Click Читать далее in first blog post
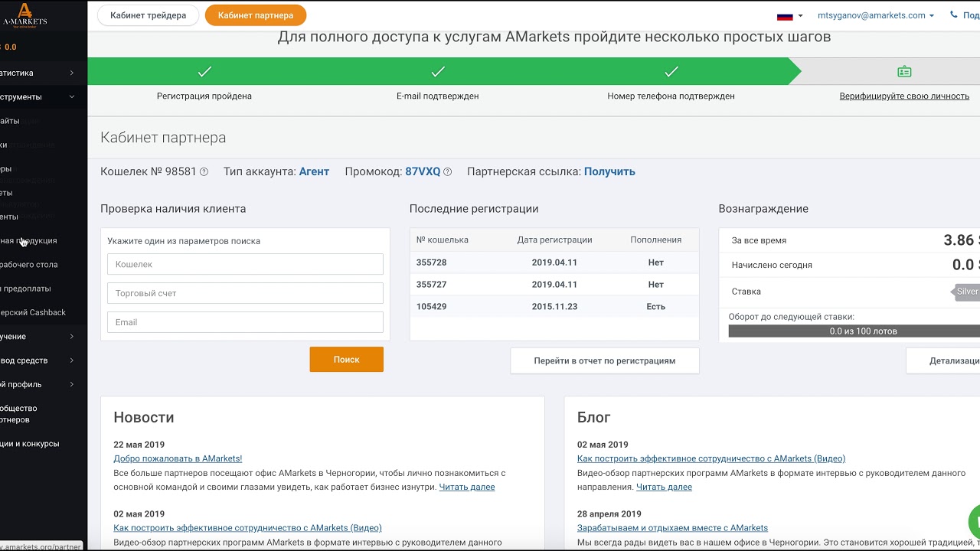The image size is (980, 551). pos(664,487)
